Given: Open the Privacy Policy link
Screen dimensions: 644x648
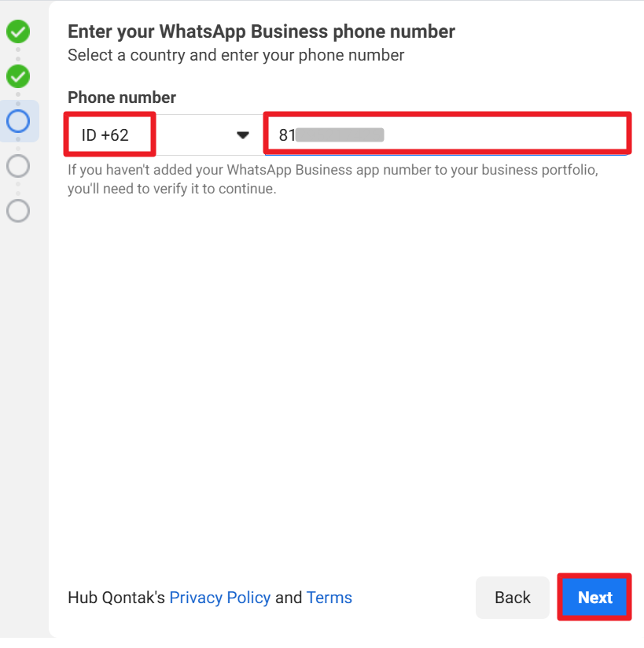Looking at the screenshot, I should (x=220, y=598).
